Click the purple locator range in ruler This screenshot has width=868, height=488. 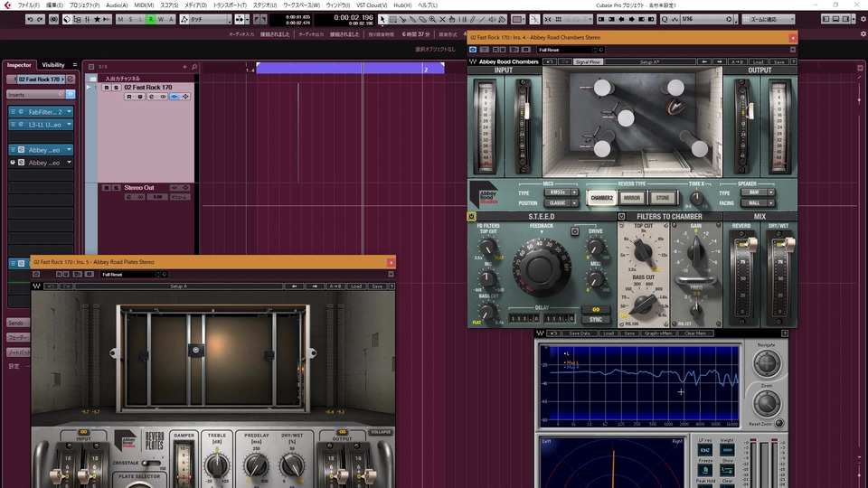click(350, 68)
